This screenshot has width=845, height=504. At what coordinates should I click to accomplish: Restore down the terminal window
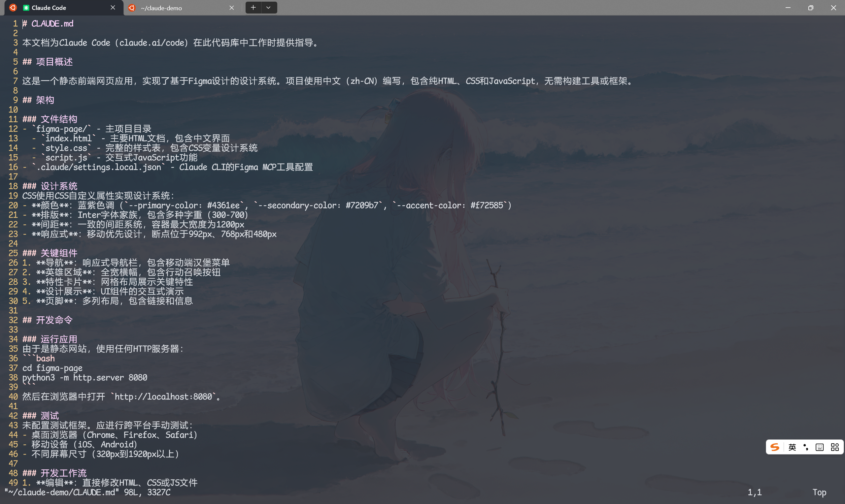point(811,8)
